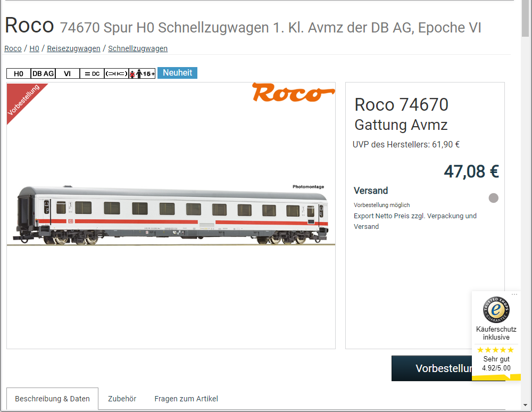Open the Trusted Shops badge options menu

(x=514, y=294)
